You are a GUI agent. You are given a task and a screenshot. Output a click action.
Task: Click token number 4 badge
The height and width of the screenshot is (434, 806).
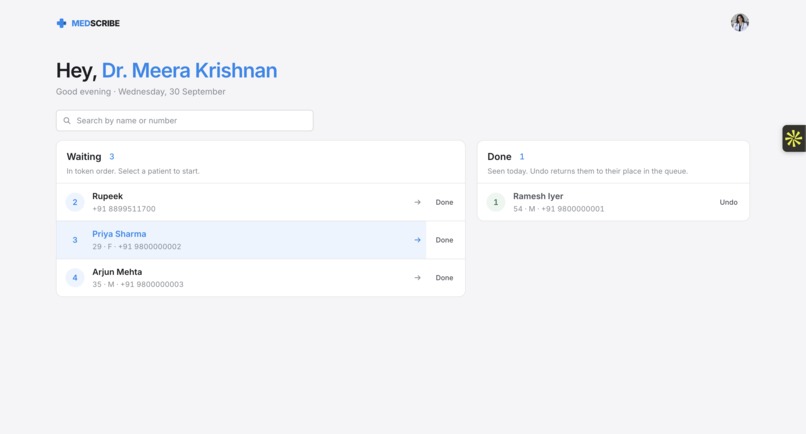point(75,278)
